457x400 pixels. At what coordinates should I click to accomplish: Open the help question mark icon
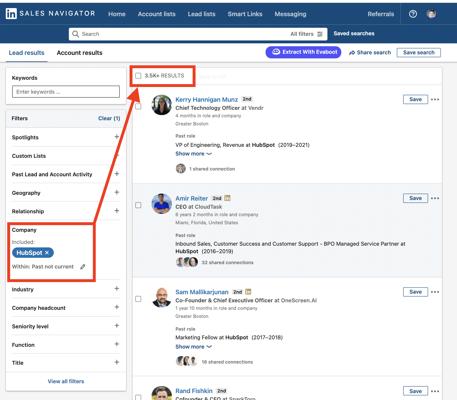[413, 14]
